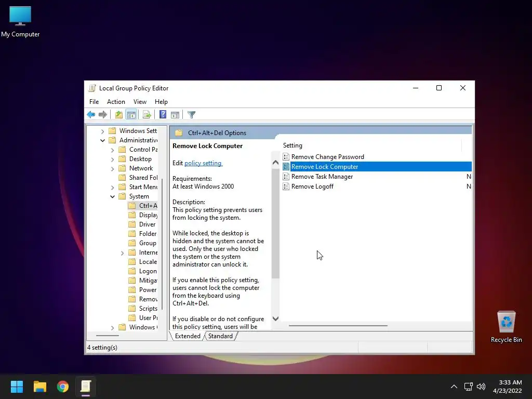
Task: Click the Back arrow toolbar icon
Action: tap(91, 115)
